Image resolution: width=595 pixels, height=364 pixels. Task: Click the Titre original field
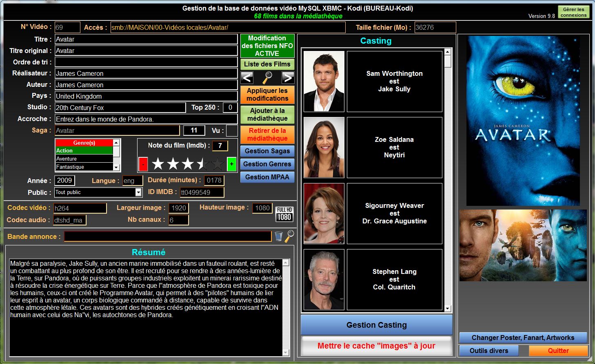click(146, 51)
